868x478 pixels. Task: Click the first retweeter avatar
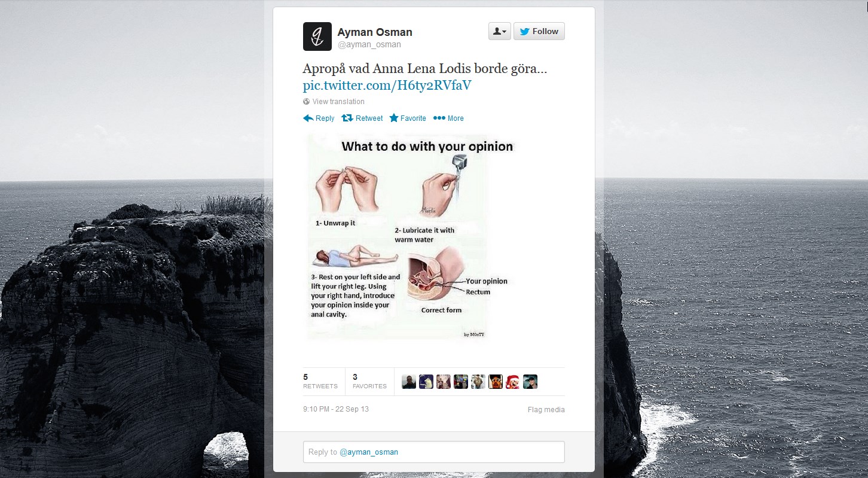409,382
